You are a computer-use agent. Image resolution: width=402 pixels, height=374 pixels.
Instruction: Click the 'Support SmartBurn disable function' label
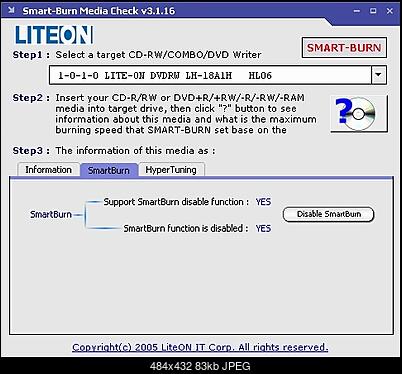176,202
